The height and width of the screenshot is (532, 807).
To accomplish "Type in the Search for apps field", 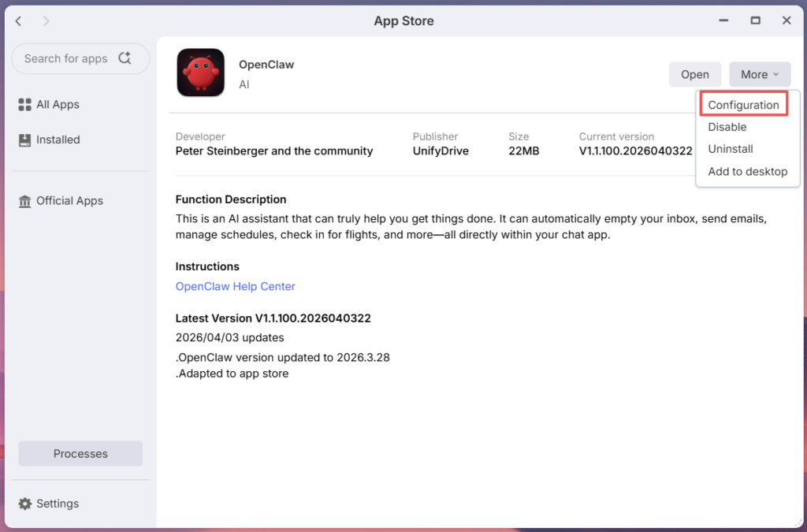I will (x=66, y=58).
